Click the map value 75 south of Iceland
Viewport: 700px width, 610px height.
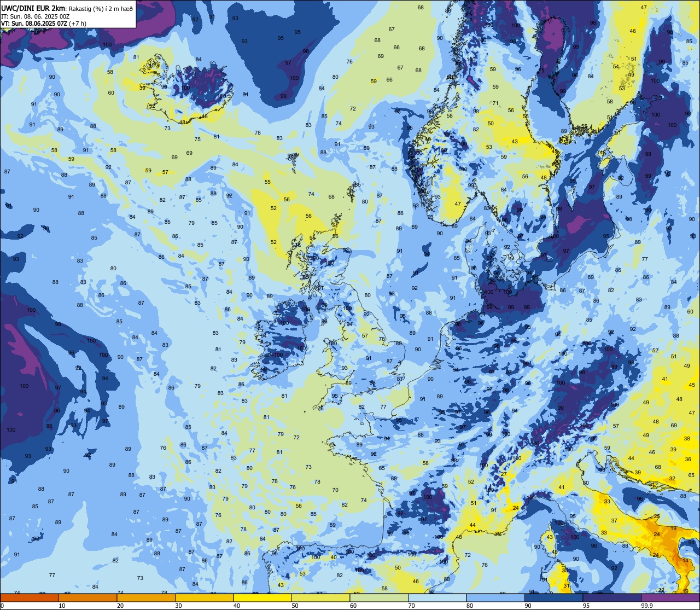tap(197, 139)
